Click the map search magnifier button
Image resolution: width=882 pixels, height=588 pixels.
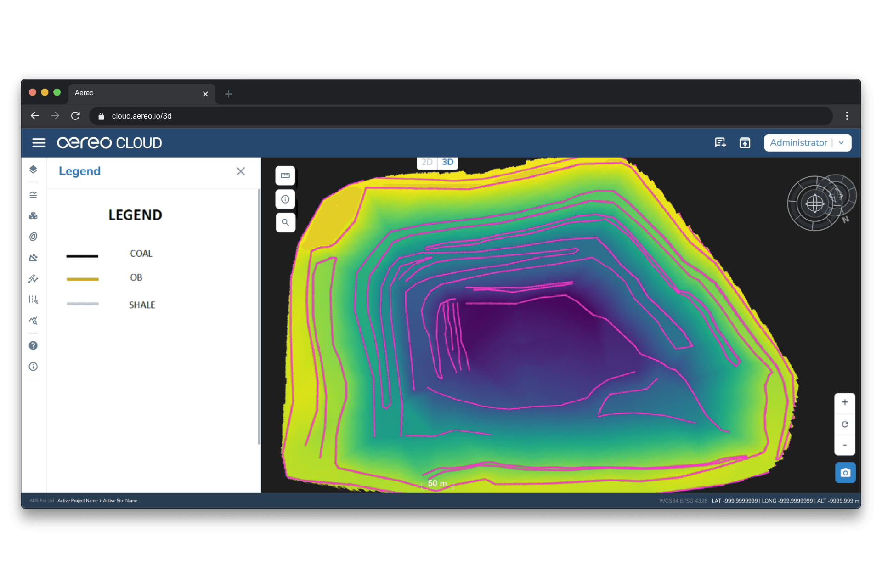click(x=285, y=222)
